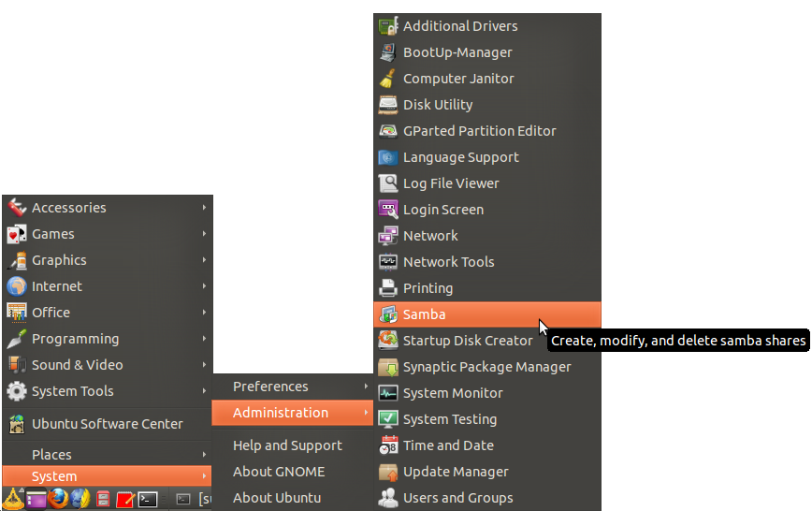Expand the Office submenu
The height and width of the screenshot is (511, 812).
108,313
